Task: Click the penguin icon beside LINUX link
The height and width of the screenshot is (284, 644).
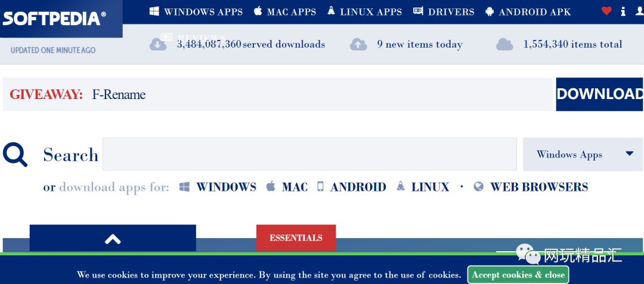Action: [x=401, y=187]
